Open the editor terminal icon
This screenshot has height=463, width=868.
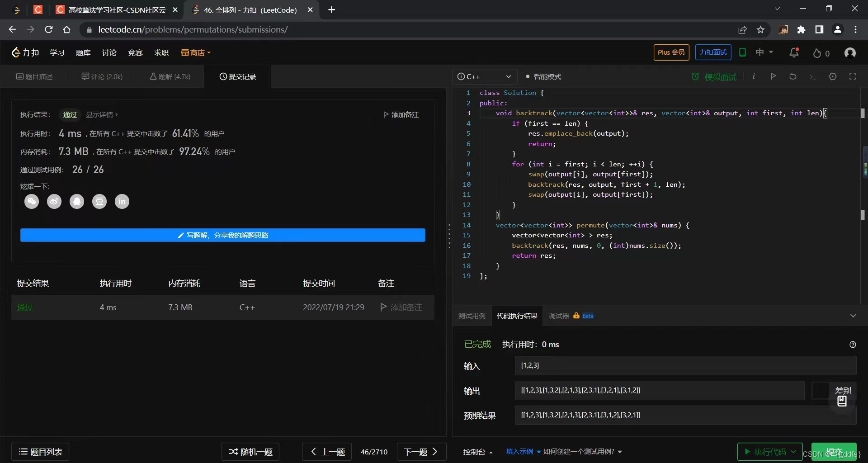[x=813, y=77]
